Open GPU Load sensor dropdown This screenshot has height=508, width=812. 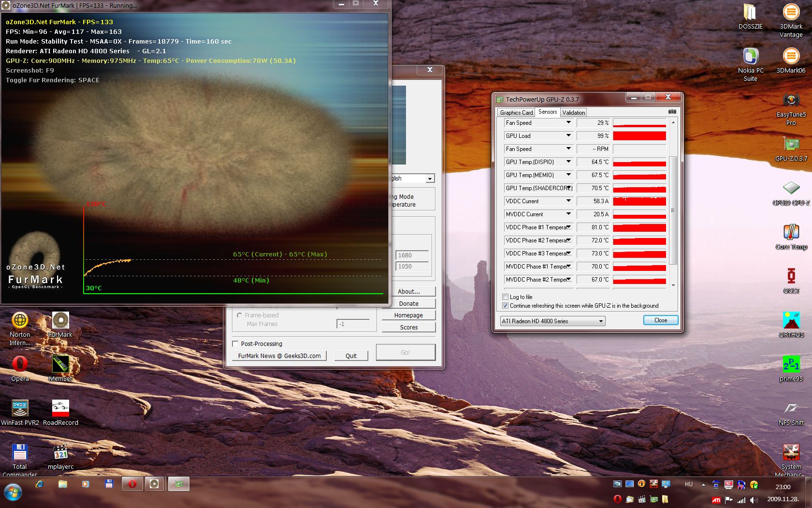(x=568, y=135)
